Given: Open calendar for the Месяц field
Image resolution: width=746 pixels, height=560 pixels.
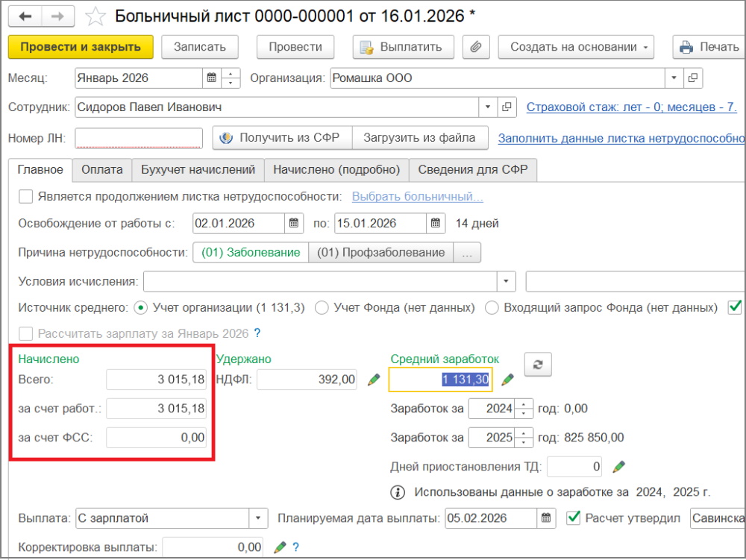Looking at the screenshot, I should [211, 78].
